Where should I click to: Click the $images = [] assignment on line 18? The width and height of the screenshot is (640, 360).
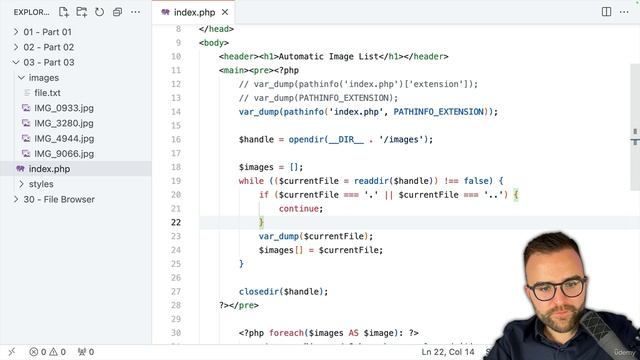point(271,167)
